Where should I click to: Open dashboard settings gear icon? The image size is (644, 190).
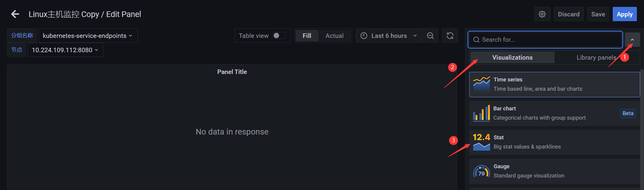pos(542,14)
